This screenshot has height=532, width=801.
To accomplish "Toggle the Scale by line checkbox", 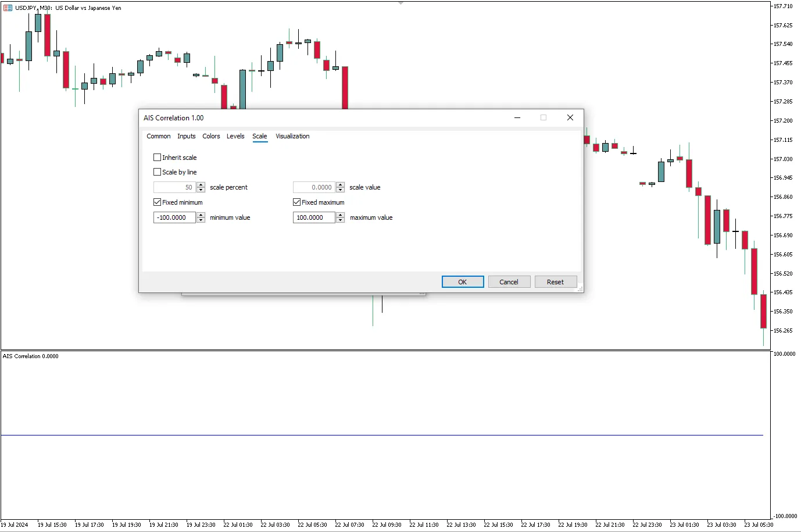I will click(157, 172).
